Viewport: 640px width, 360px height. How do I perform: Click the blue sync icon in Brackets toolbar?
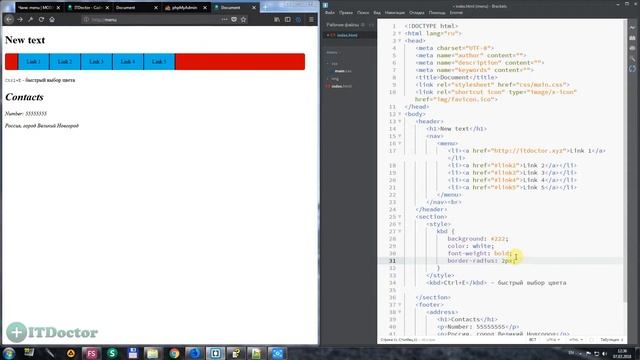pos(632,69)
